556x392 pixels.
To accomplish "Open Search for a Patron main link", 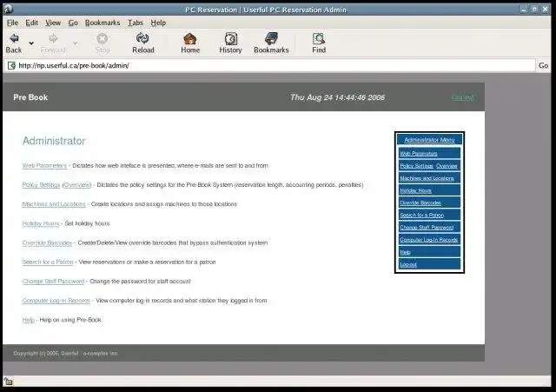I will [x=48, y=262].
